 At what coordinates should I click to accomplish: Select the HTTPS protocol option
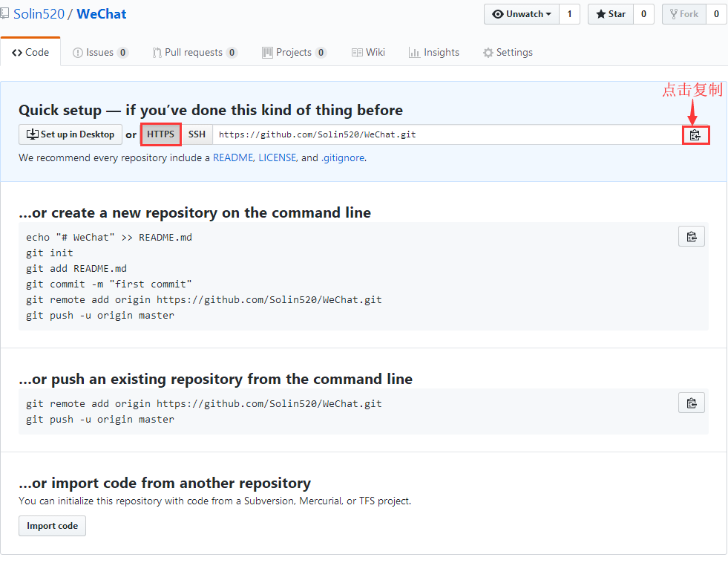[x=160, y=134]
